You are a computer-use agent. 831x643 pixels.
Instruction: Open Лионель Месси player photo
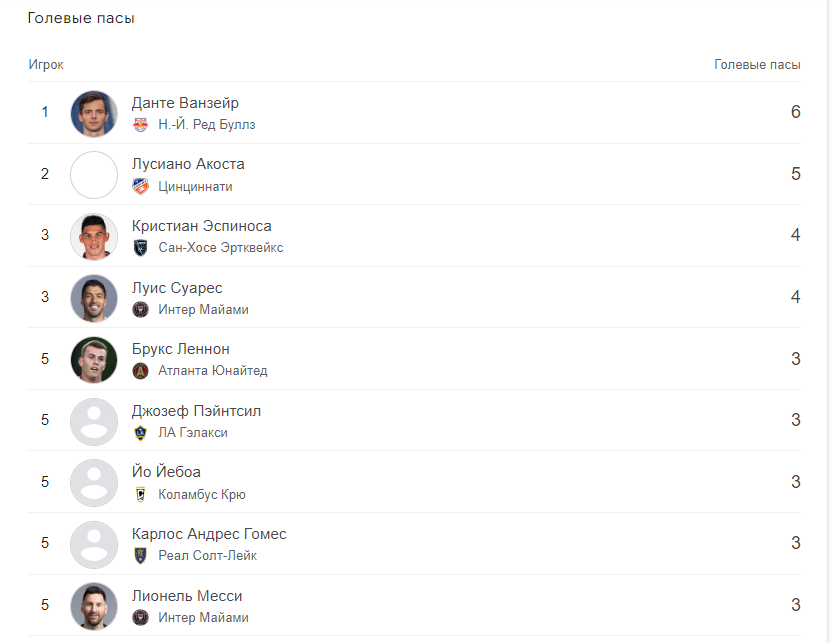tap(94, 605)
